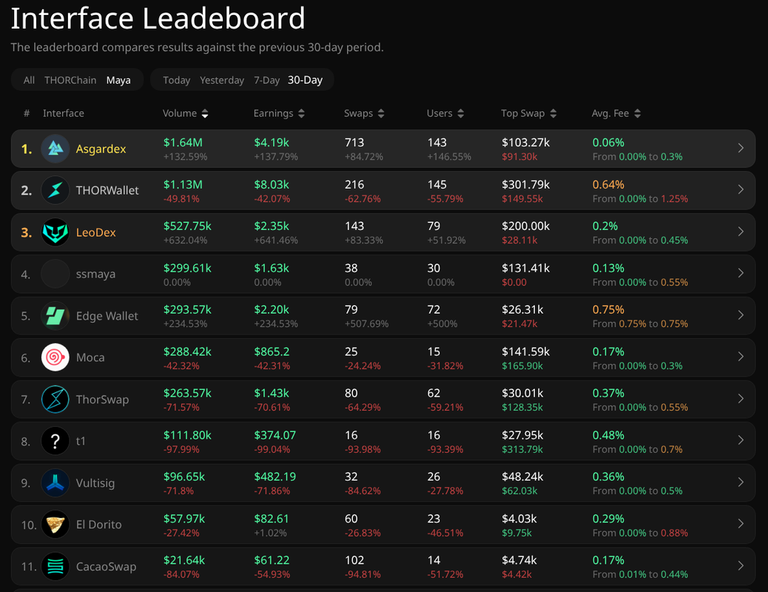Click the CacaoSwap logo icon

click(55, 567)
